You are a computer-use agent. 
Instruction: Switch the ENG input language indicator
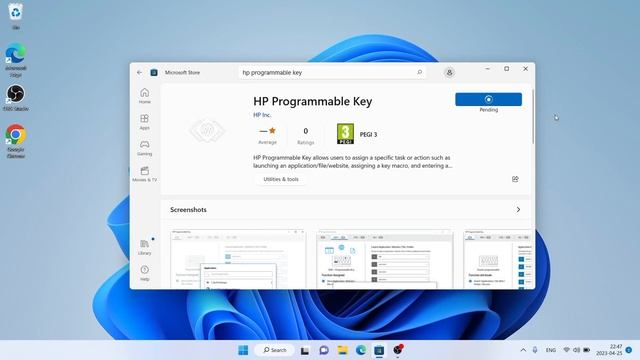tap(551, 350)
